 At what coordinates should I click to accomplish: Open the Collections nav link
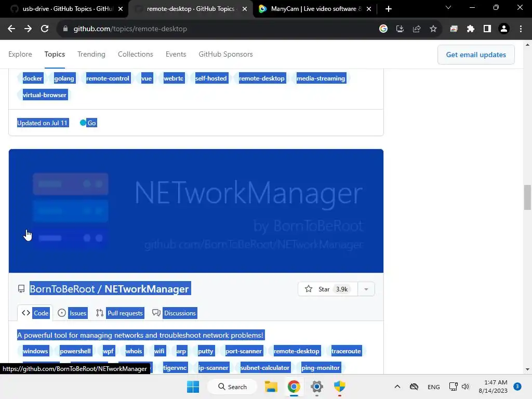coord(136,54)
